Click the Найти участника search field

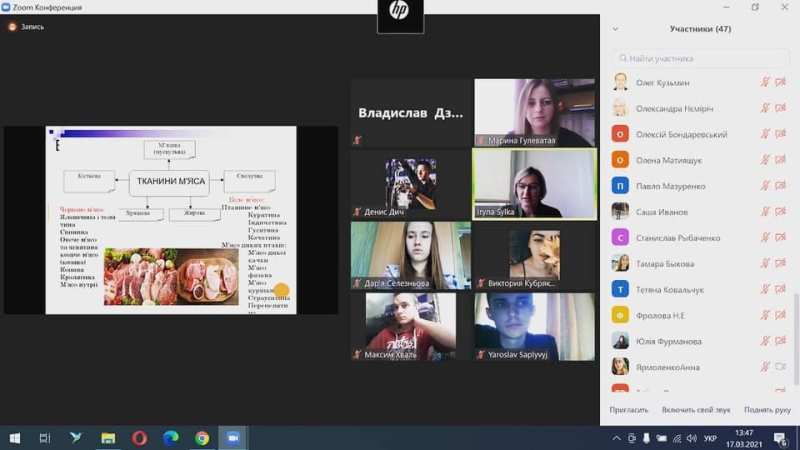pyautogui.click(x=701, y=58)
